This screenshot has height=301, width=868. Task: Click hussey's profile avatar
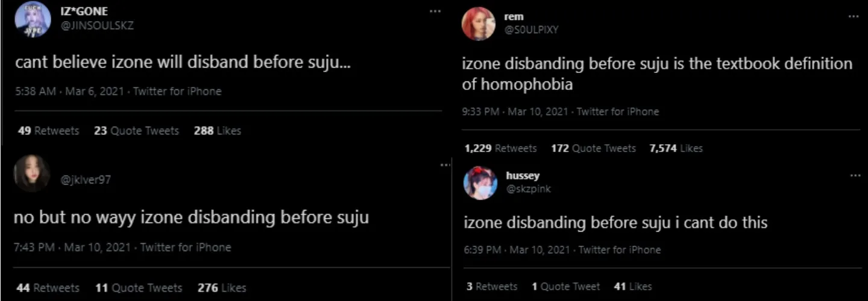click(x=480, y=183)
